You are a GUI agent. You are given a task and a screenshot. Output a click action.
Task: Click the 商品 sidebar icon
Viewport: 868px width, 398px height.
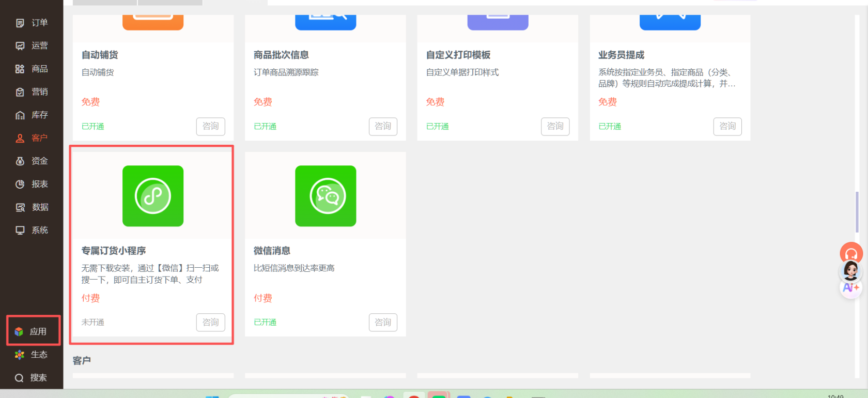[20, 69]
